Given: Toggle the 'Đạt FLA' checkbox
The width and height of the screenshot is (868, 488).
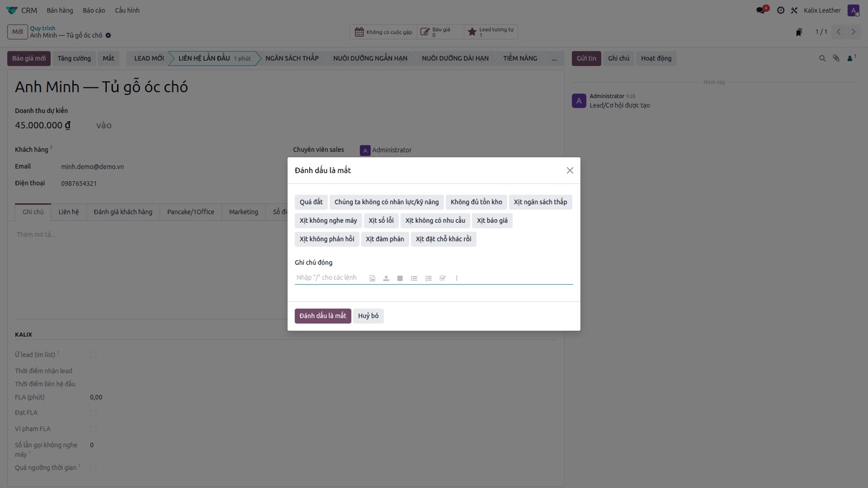Looking at the screenshot, I should [93, 413].
